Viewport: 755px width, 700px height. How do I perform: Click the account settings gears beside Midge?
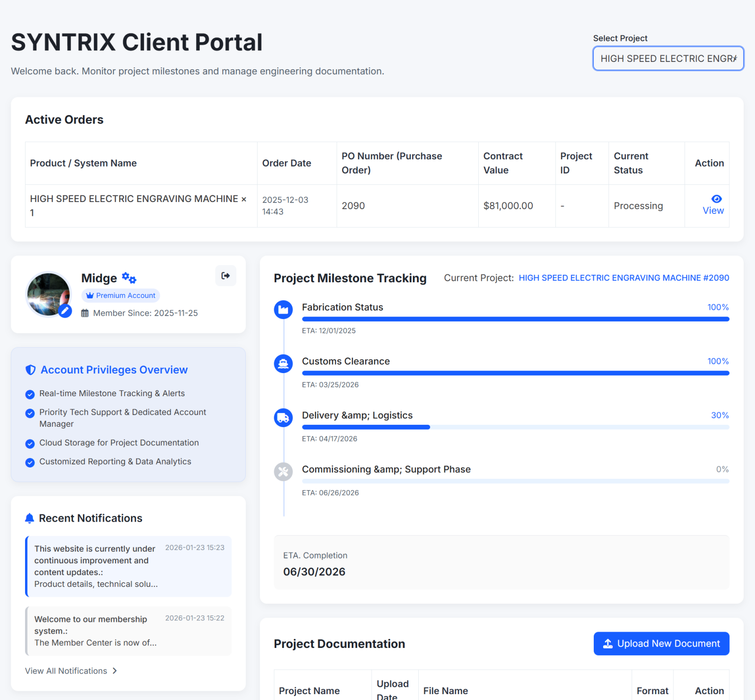click(x=129, y=278)
